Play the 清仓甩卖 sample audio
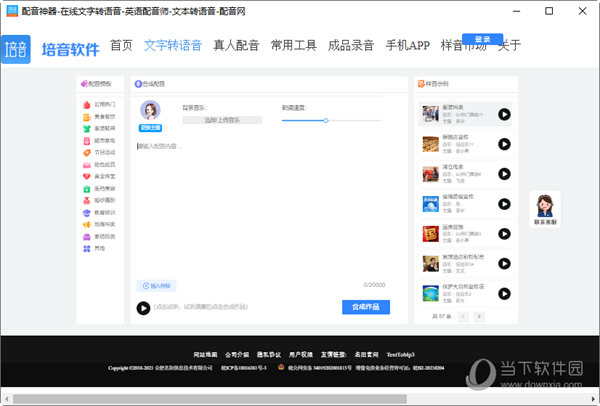 504,174
